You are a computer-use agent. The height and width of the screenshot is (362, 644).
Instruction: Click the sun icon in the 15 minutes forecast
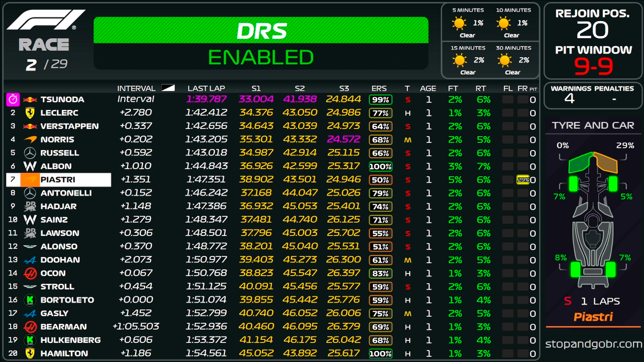(459, 61)
